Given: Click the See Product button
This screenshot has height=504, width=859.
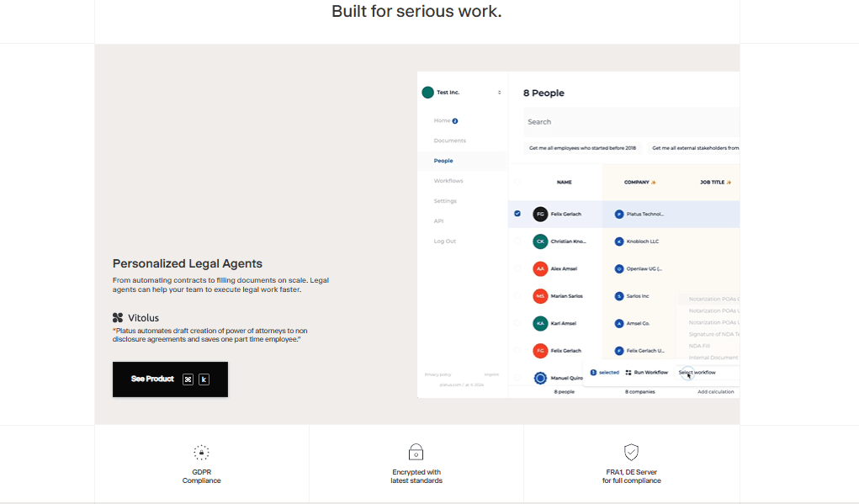Looking at the screenshot, I should [x=170, y=379].
